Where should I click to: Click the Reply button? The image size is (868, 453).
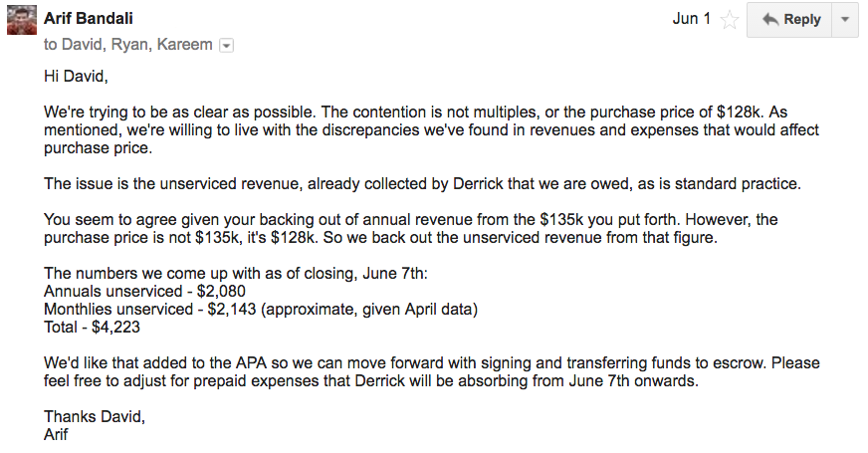tap(789, 19)
